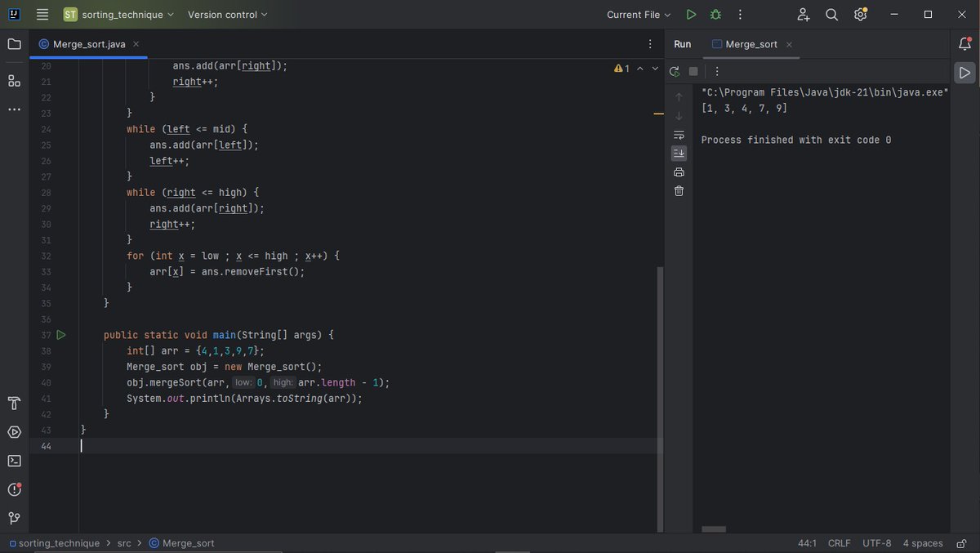Select the Merge_sort.java editor tab

89,44
